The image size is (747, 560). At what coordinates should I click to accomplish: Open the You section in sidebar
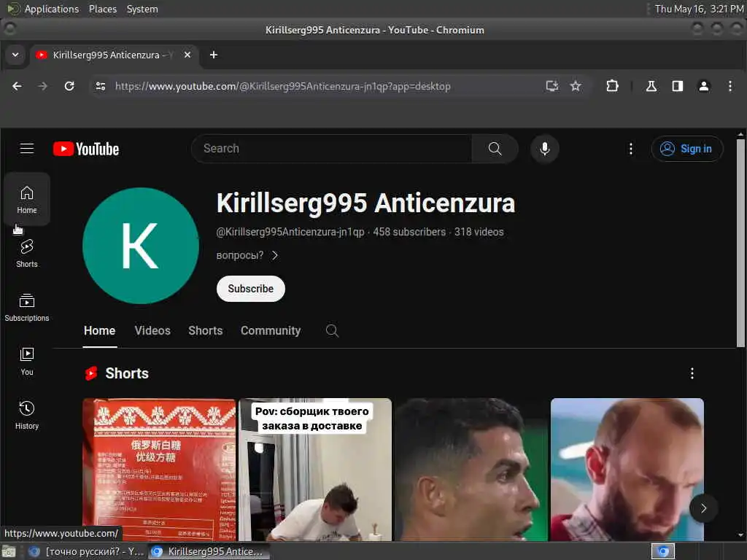point(27,362)
